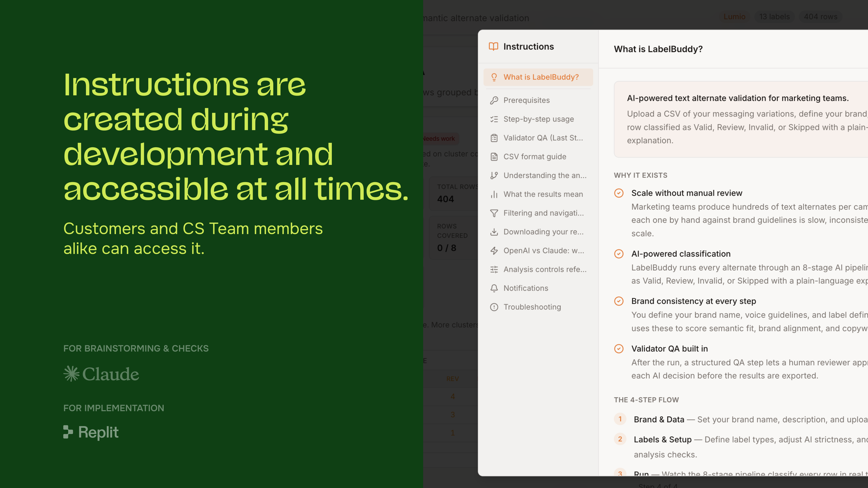868x488 pixels.
Task: Click the TOTAL ROWS 404 card
Action: (454, 194)
